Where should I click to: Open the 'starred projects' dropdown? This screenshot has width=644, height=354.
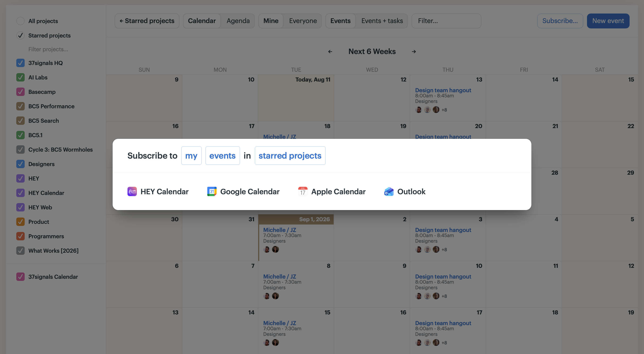[x=290, y=156]
